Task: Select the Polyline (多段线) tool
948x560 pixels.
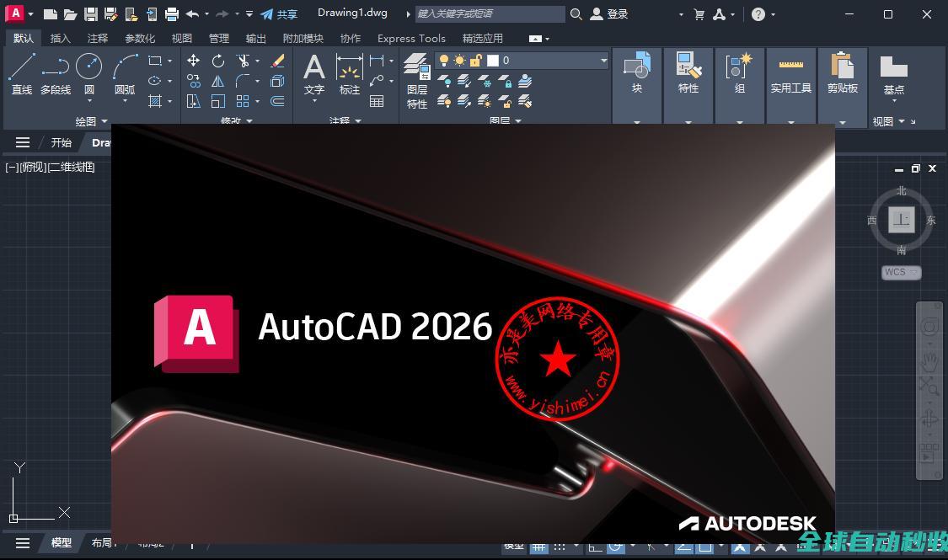Action: (56, 72)
